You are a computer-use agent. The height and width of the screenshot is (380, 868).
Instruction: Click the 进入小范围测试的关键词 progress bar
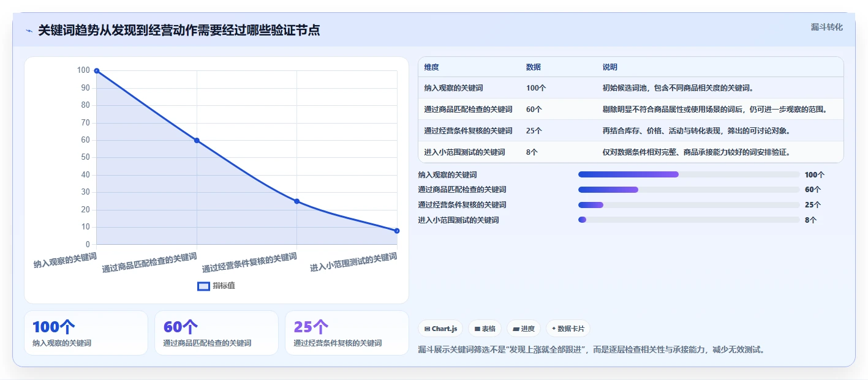coord(689,220)
